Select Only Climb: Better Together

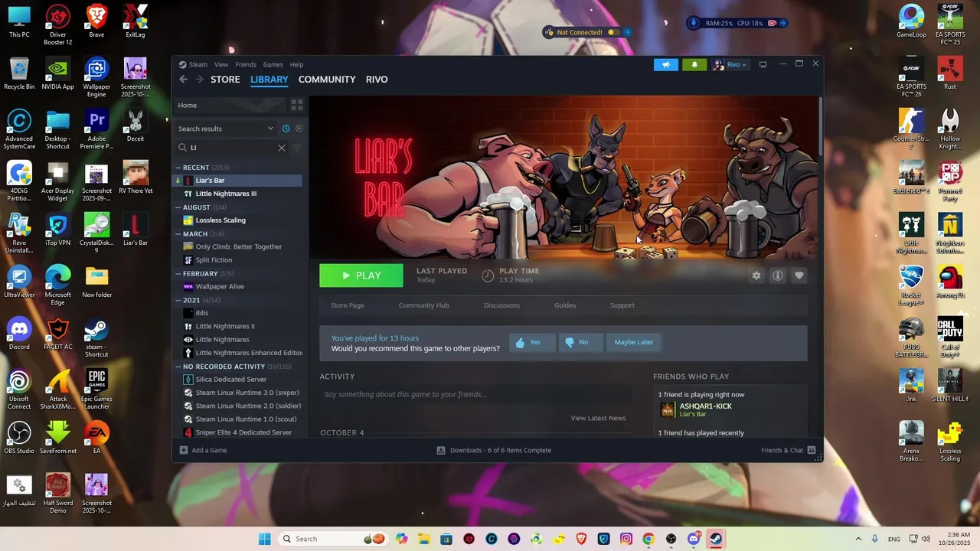pyautogui.click(x=239, y=246)
